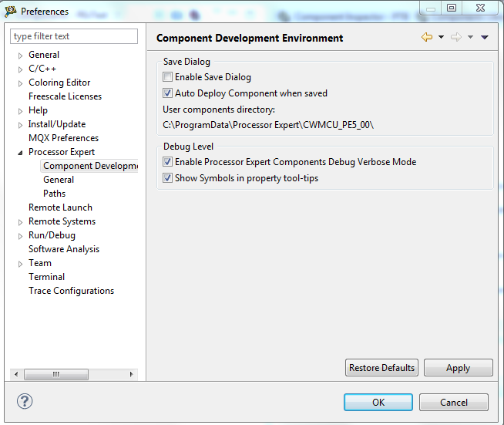Viewport: 504px width, 425px height.
Task: Select General under Processor Expert
Action: (x=59, y=180)
